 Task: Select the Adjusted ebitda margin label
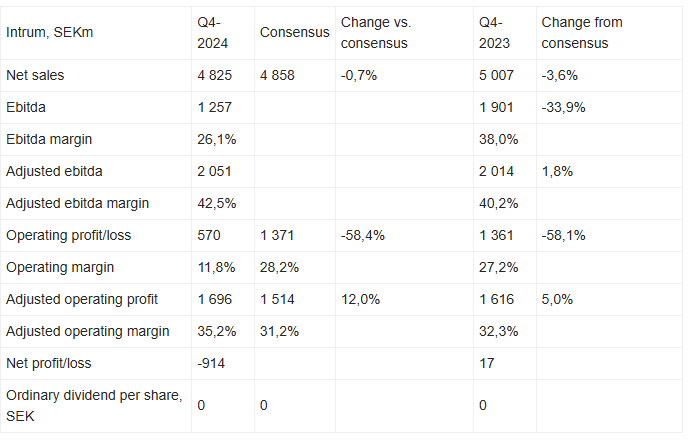click(x=78, y=203)
